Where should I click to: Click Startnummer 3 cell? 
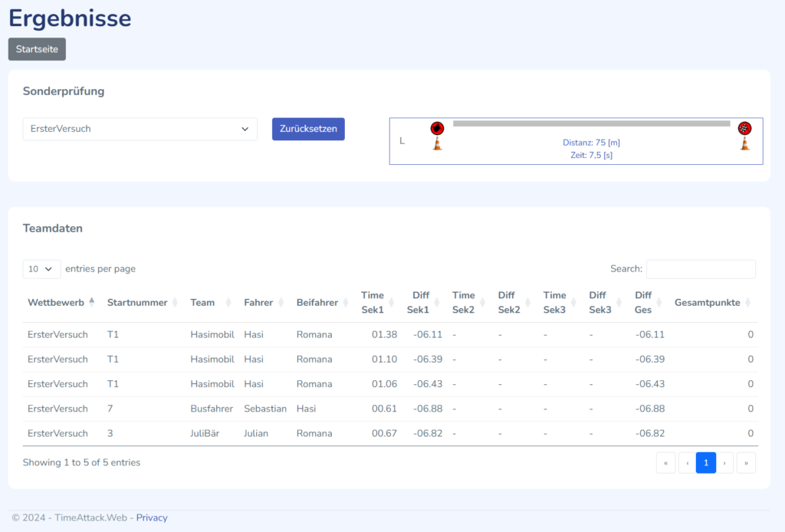pyautogui.click(x=110, y=433)
